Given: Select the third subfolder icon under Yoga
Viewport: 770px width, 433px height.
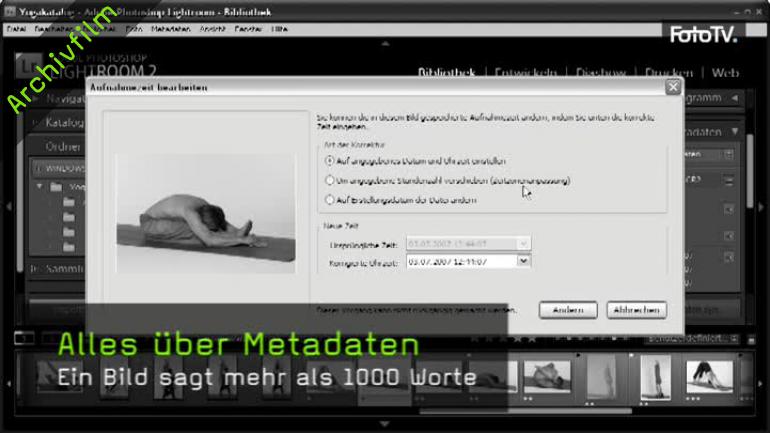Looking at the screenshot, I should tap(69, 232).
